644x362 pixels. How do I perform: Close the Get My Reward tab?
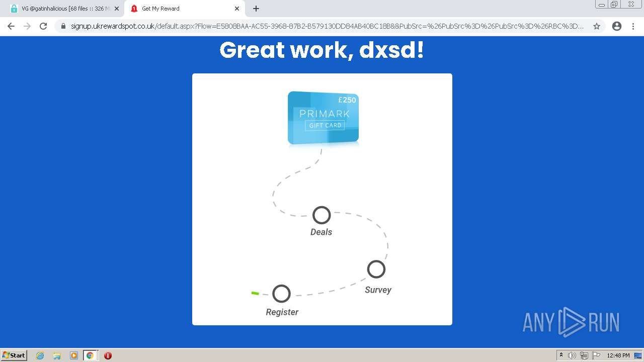tap(237, 9)
